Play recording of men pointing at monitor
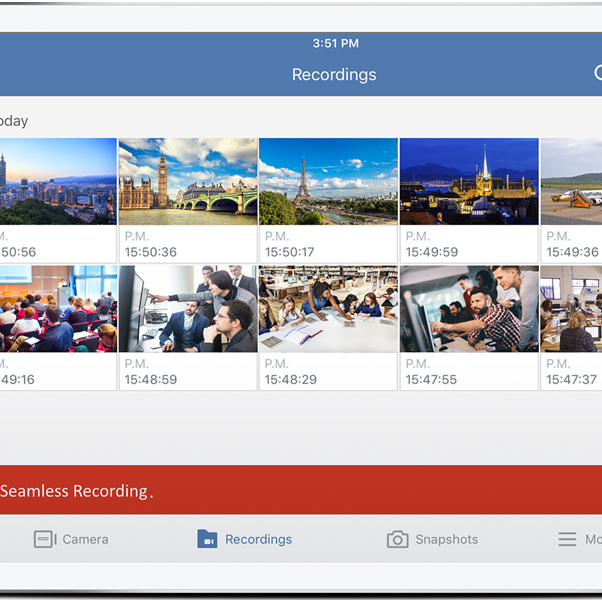Viewport: 602px width, 600px height. (x=188, y=308)
